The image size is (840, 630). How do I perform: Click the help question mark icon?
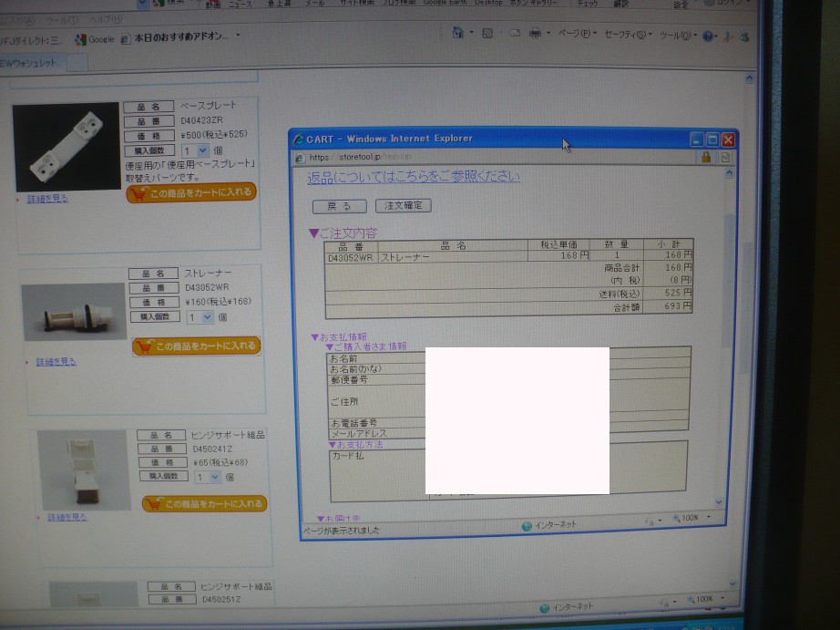pos(708,35)
